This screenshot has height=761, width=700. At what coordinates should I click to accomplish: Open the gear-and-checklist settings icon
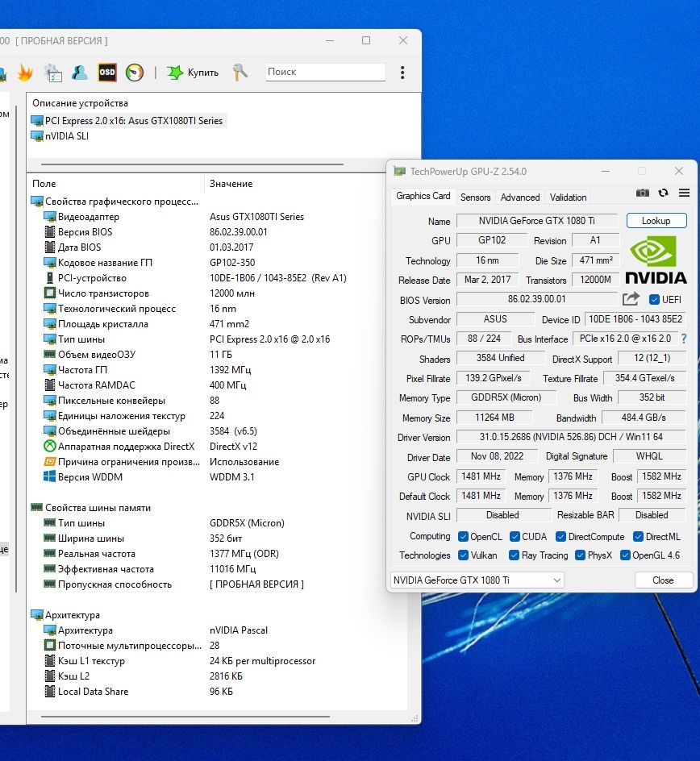click(53, 73)
